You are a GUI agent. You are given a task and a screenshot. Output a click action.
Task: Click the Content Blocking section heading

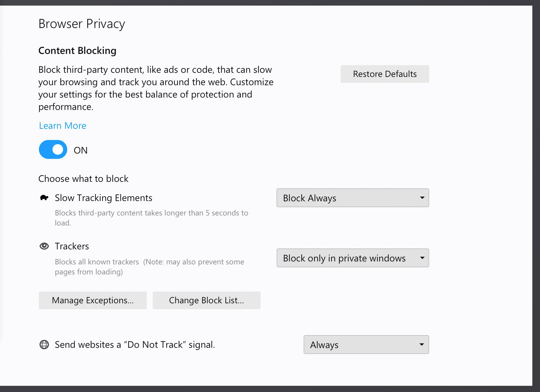(77, 51)
